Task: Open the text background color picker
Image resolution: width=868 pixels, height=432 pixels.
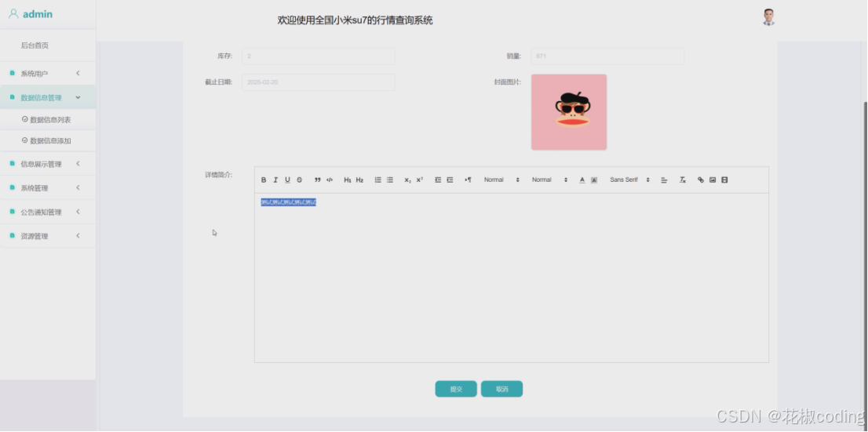Action: click(x=594, y=180)
